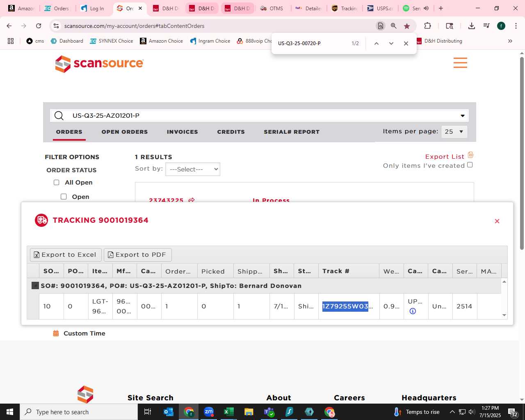
Task: Click the Picked column header
Action: pyautogui.click(x=216, y=271)
